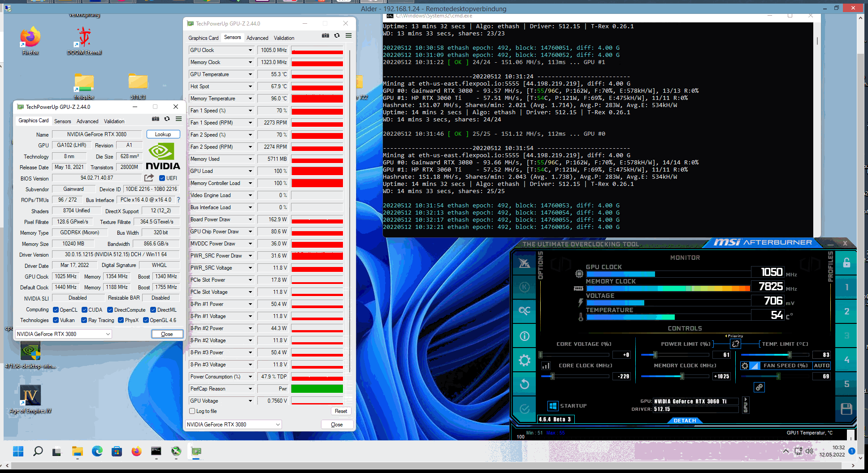Reset Afterburner settings to default
868x473 pixels.
(x=524, y=384)
